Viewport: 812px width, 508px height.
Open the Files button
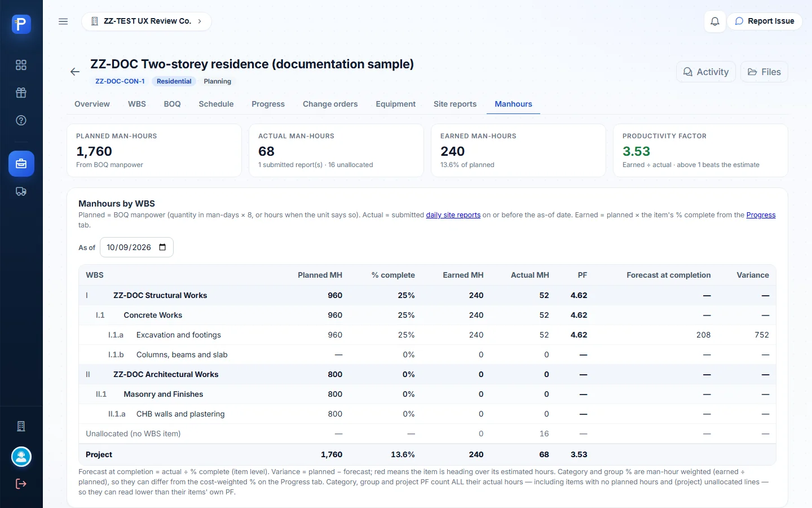click(x=764, y=72)
